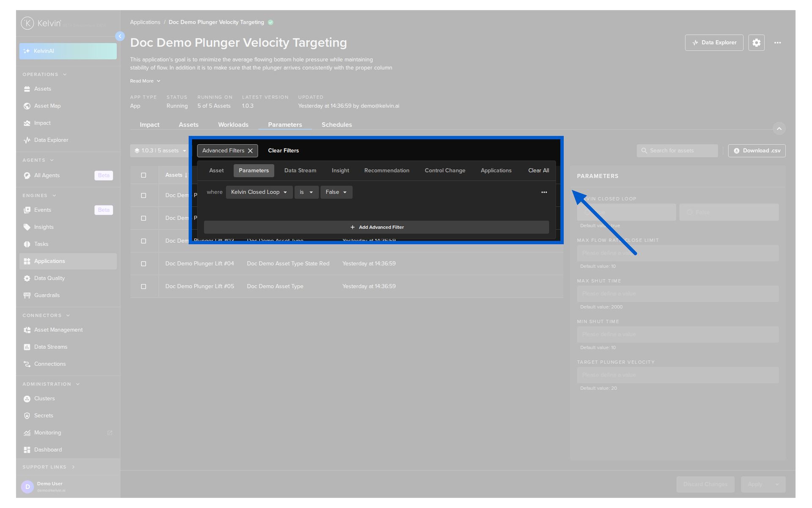Switch to the Assets tab
812x508 pixels.
[189, 125]
